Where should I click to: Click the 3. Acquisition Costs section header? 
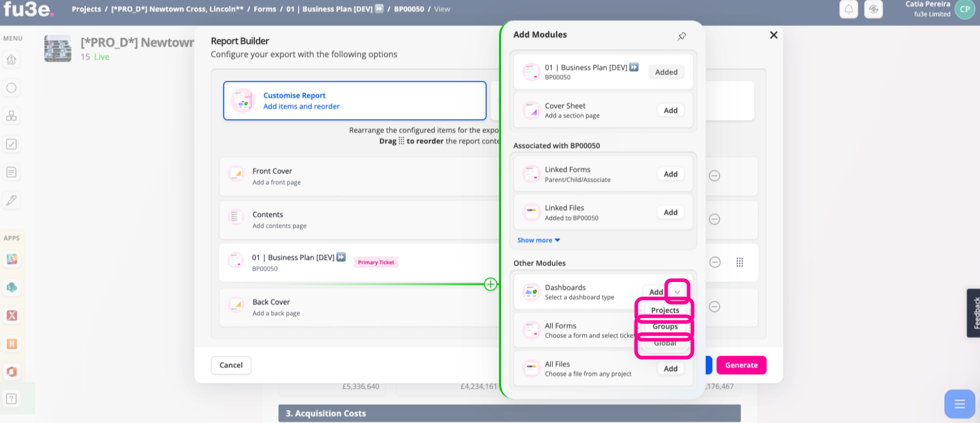(x=509, y=413)
